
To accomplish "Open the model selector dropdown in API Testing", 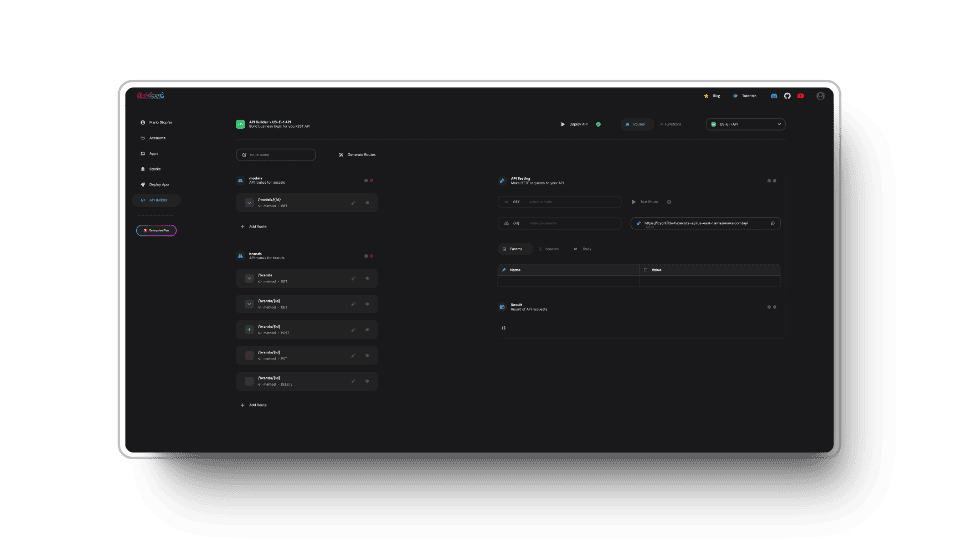I will coord(560,223).
